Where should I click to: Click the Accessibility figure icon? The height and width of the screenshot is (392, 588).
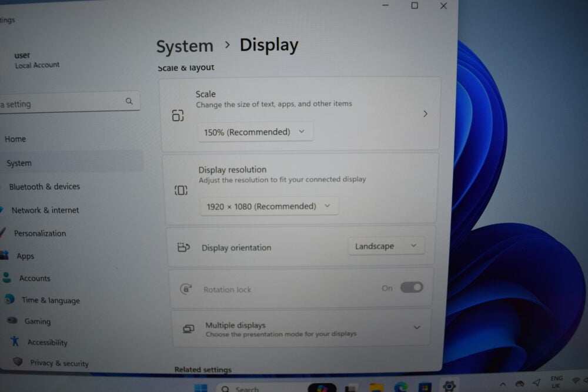(15, 341)
